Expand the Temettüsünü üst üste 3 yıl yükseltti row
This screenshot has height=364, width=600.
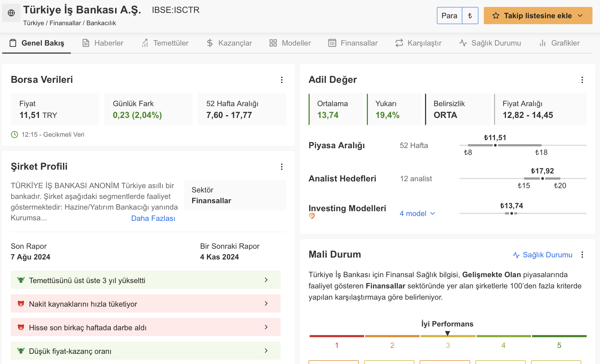(146, 280)
